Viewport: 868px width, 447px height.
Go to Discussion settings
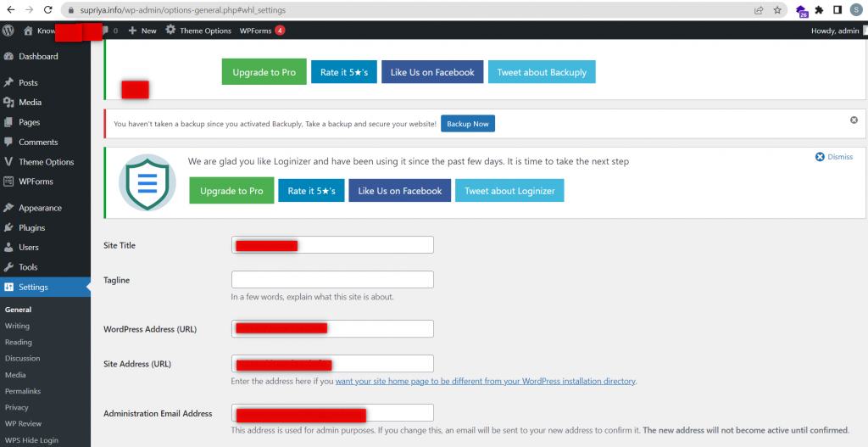click(23, 359)
